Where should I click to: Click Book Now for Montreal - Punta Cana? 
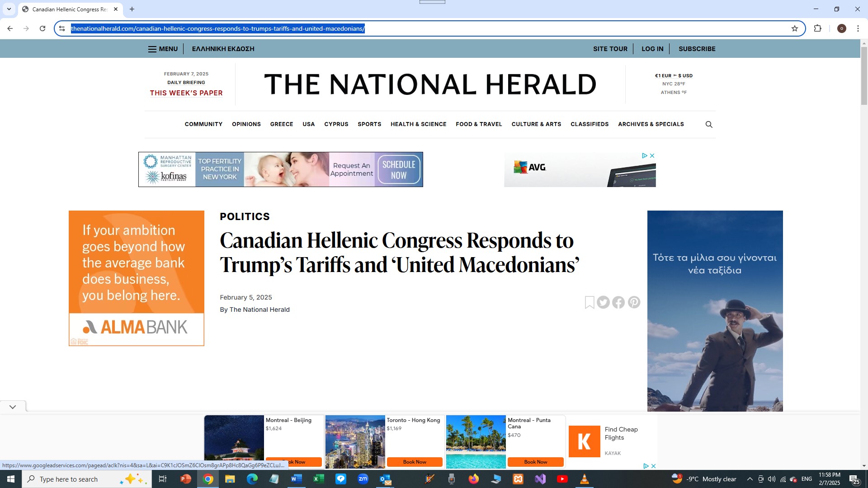tap(536, 462)
